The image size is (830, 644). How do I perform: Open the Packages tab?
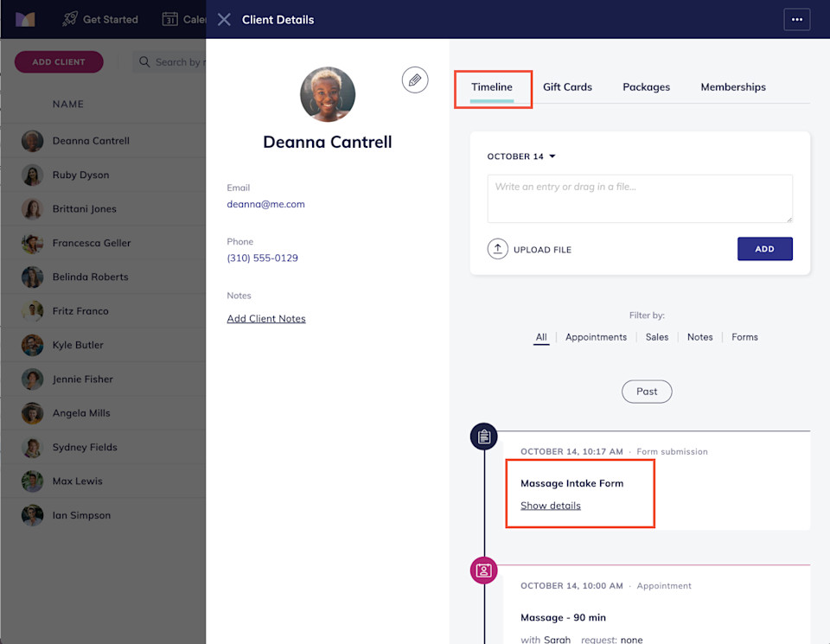pyautogui.click(x=647, y=86)
